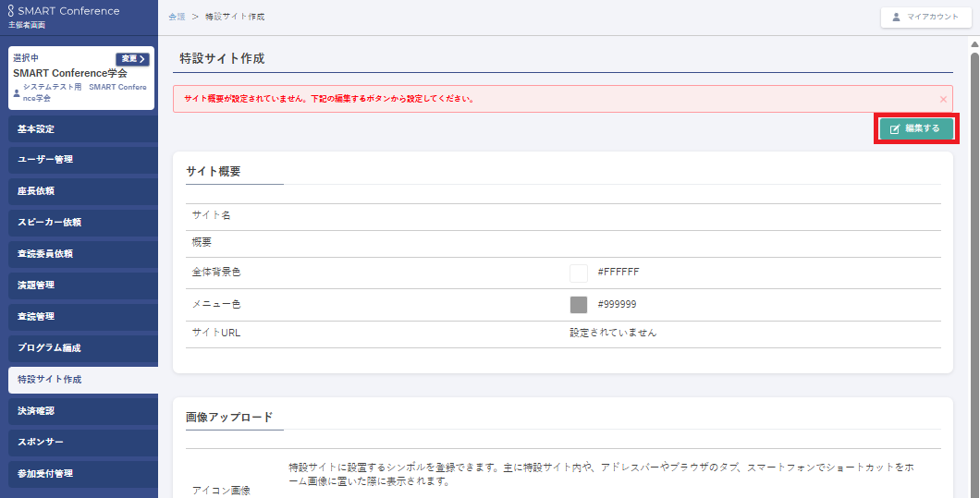Viewport: 980px width, 498px height.
Task: Click the 会議 breadcrumb link
Action: point(177,18)
